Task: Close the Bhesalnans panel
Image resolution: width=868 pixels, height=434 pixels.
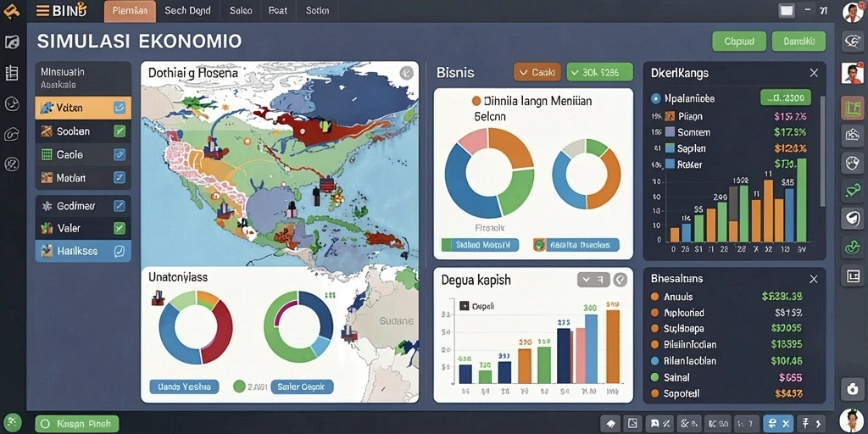Action: click(x=813, y=280)
